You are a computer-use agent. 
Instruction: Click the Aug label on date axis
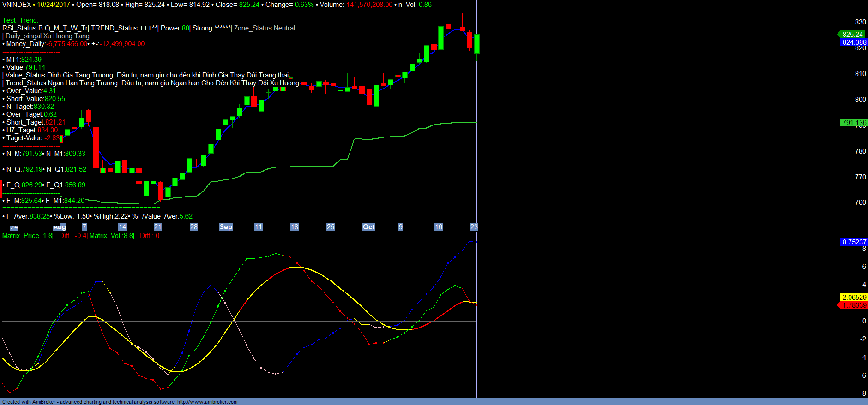pyautogui.click(x=60, y=227)
